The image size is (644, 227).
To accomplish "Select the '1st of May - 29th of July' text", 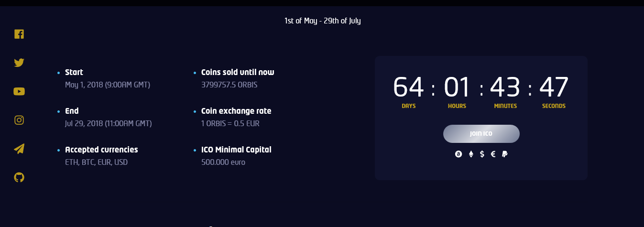I will (322, 21).
